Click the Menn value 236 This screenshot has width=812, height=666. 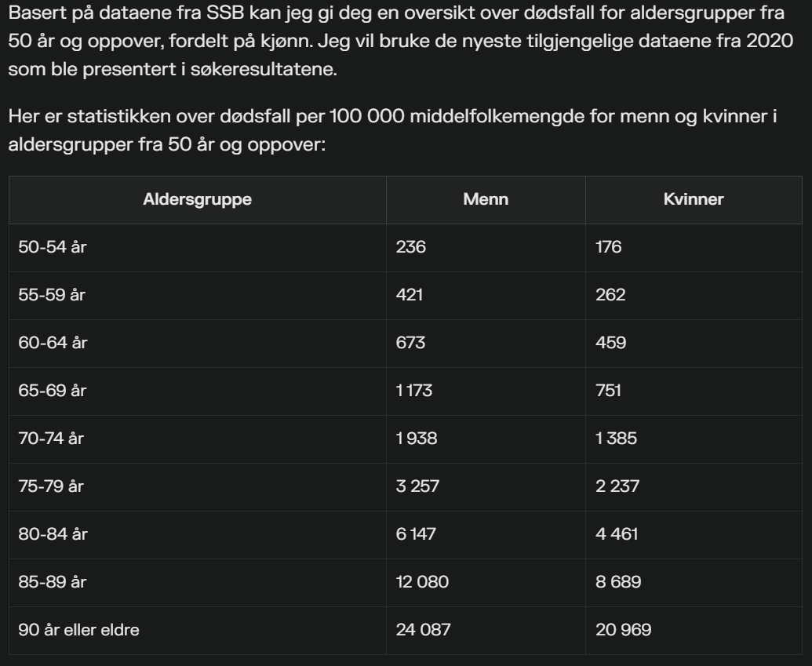click(410, 247)
